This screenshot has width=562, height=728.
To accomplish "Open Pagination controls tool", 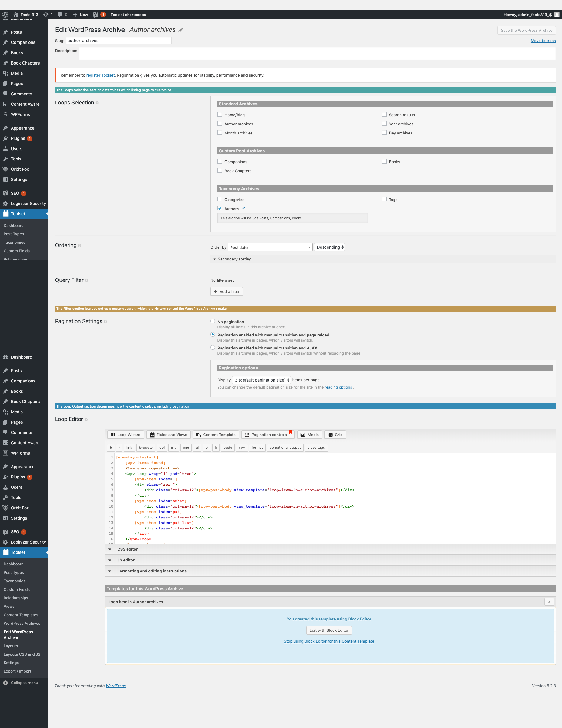I will [x=268, y=435].
